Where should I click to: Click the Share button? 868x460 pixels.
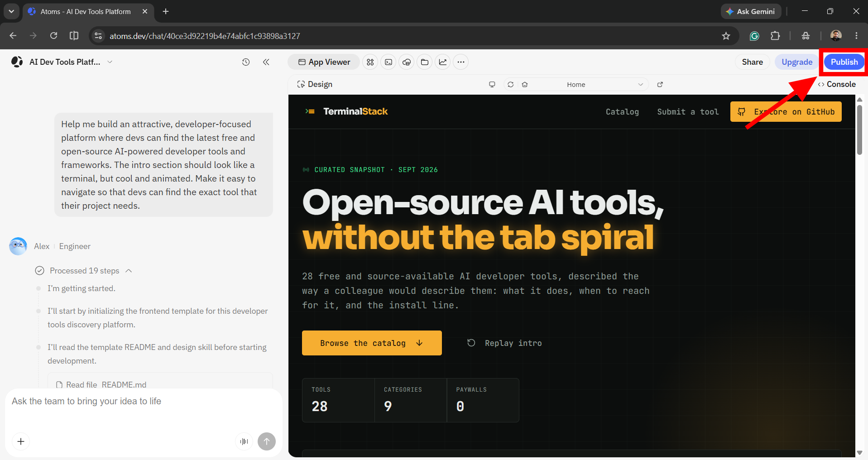point(752,62)
